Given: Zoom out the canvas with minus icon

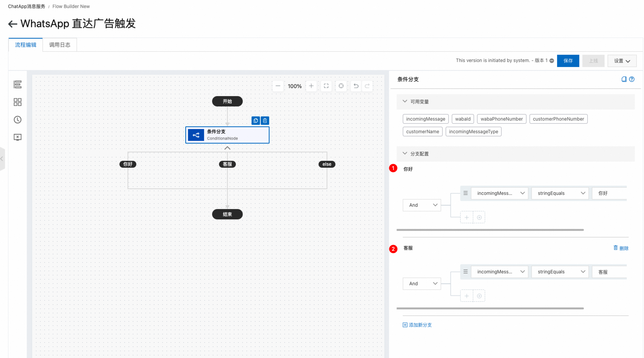Looking at the screenshot, I should pos(278,86).
